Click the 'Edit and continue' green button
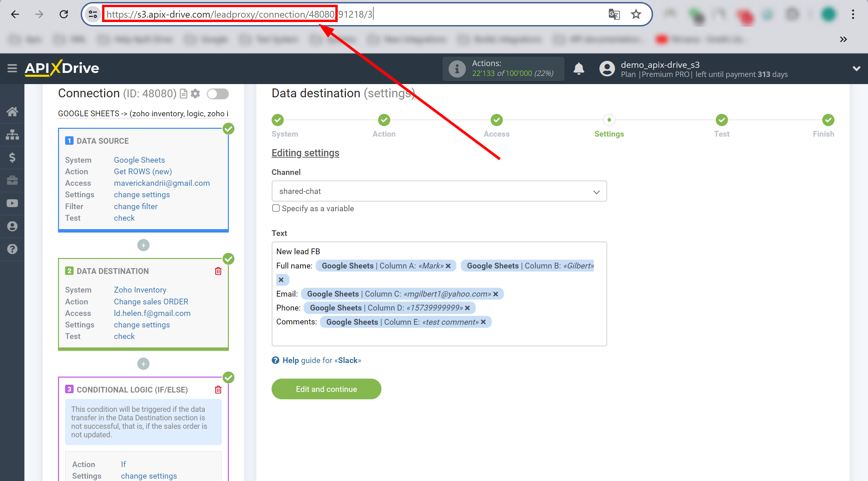868x481 pixels. pos(327,389)
